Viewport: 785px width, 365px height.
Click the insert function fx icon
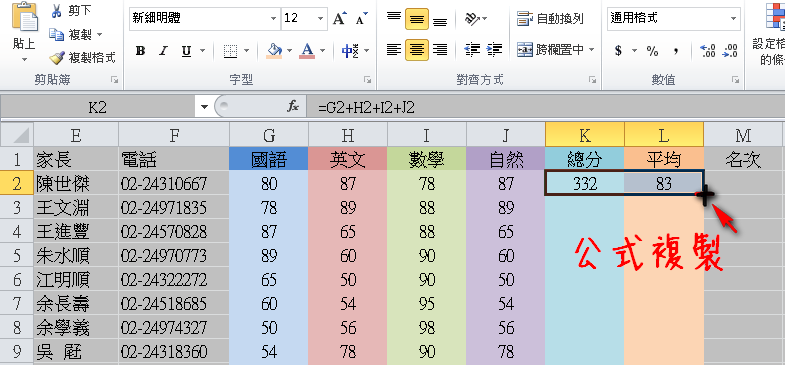(x=293, y=107)
